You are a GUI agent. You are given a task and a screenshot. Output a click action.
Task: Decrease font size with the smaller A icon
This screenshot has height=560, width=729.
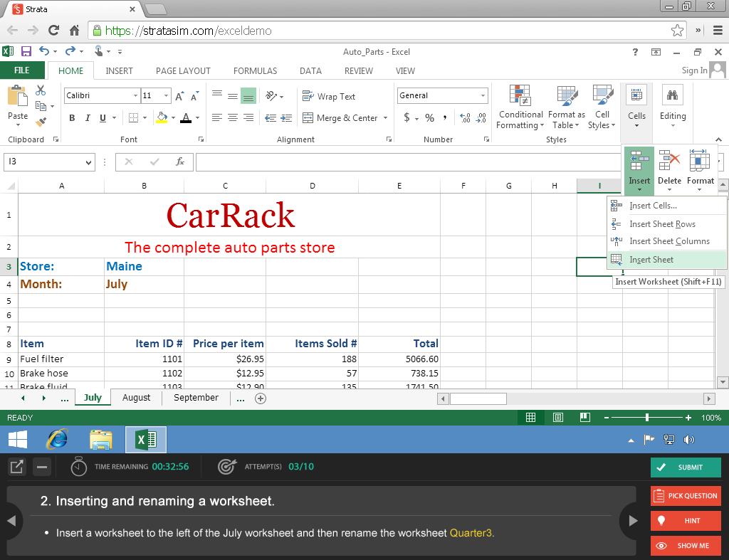point(195,96)
